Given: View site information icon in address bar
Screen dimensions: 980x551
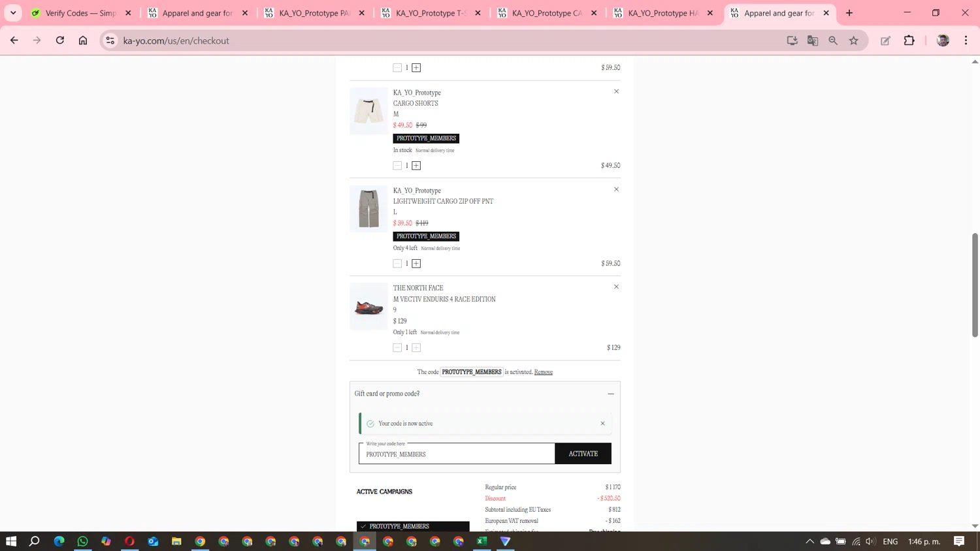Looking at the screenshot, I should coord(110,40).
